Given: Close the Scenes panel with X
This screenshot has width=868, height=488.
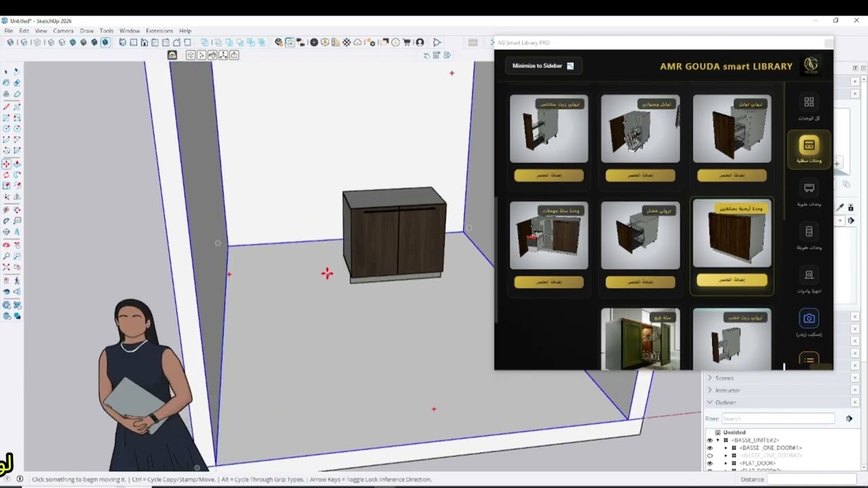Looking at the screenshot, I should coord(854,378).
